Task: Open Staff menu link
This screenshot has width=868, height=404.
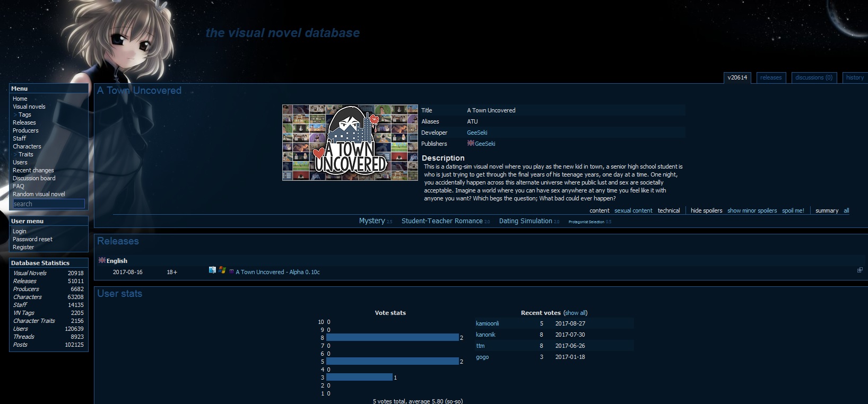Action: click(x=20, y=138)
